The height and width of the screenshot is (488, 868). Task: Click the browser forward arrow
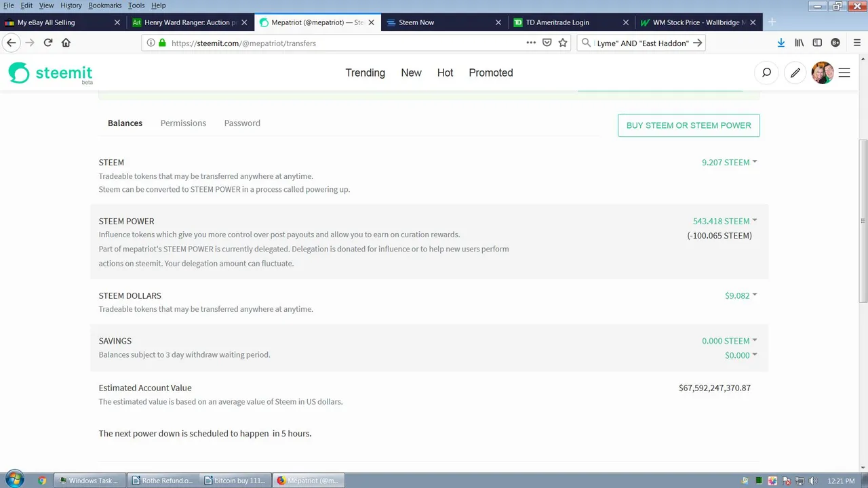tap(29, 43)
